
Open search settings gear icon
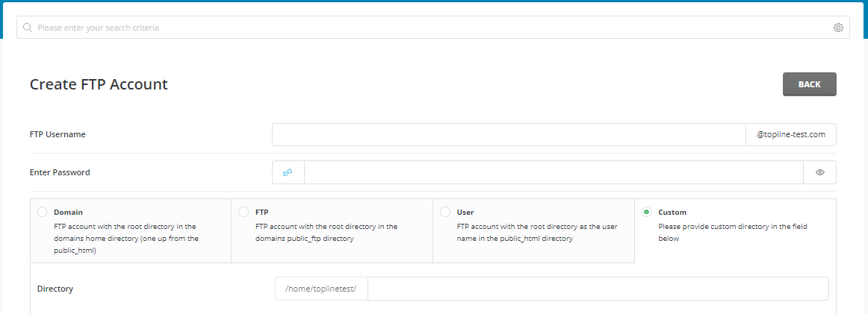(838, 28)
